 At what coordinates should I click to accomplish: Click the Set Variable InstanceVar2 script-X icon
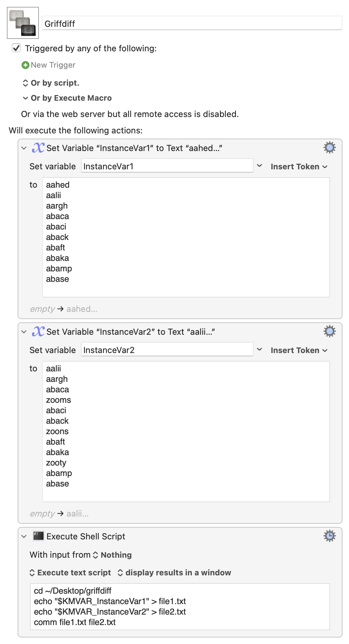(x=38, y=331)
